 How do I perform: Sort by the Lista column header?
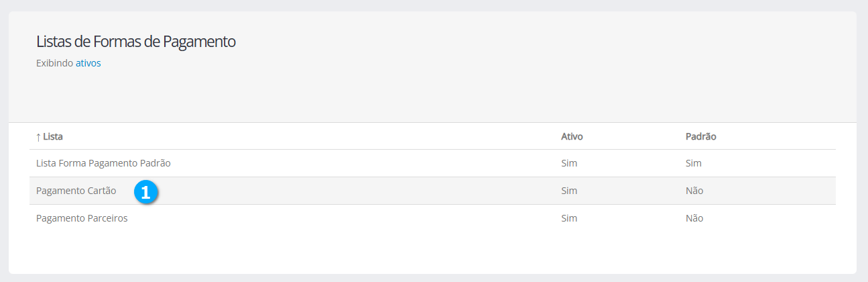click(x=53, y=136)
